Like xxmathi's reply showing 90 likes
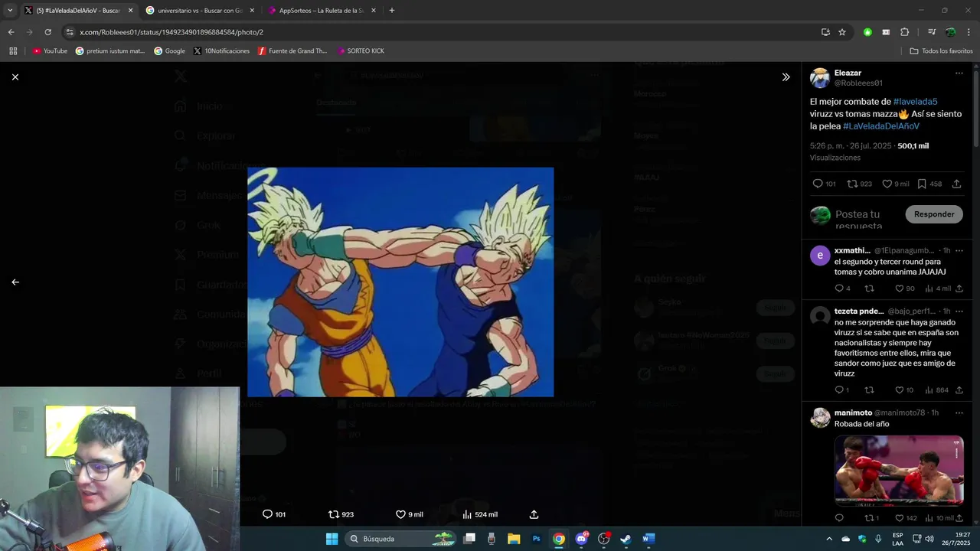 (x=905, y=289)
